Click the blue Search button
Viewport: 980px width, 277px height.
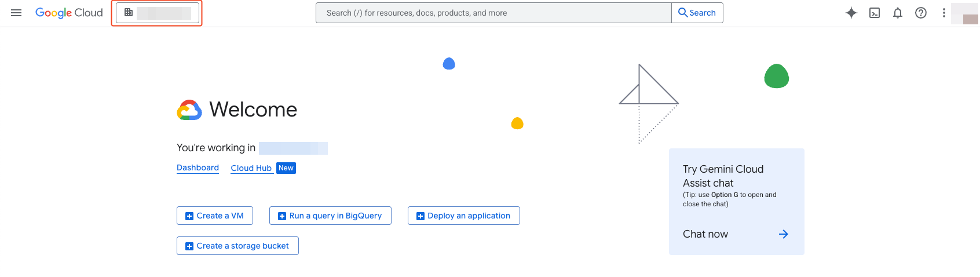(697, 13)
